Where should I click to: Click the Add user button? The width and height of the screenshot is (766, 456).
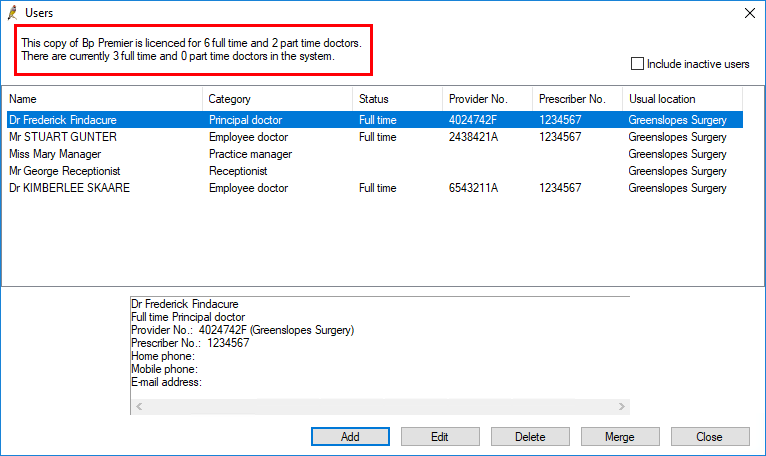(350, 436)
